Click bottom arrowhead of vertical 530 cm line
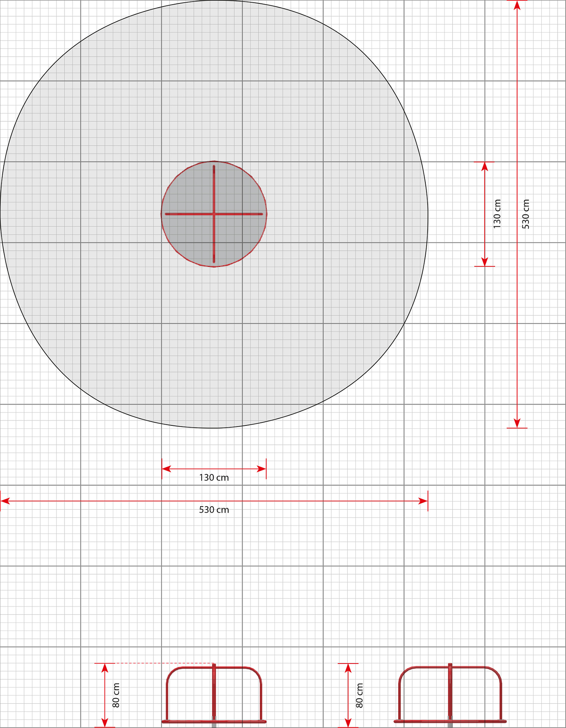Screen dimensions: 566x728 517,423
